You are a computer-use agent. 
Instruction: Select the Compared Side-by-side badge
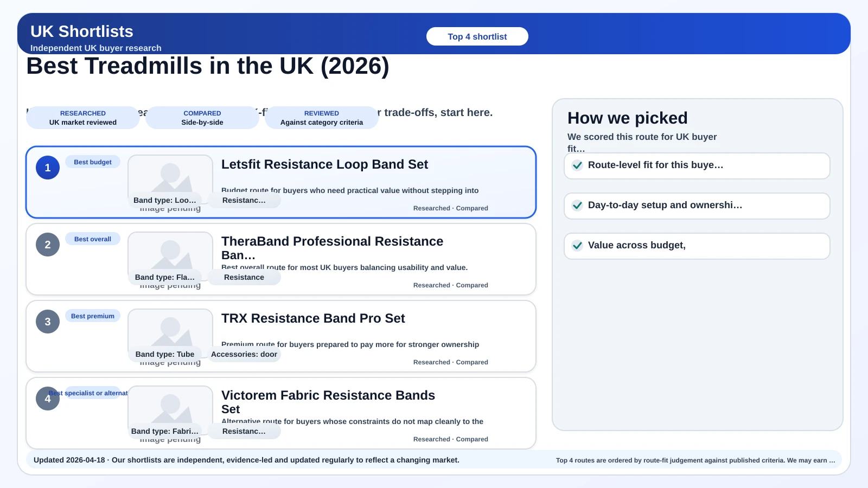(202, 118)
